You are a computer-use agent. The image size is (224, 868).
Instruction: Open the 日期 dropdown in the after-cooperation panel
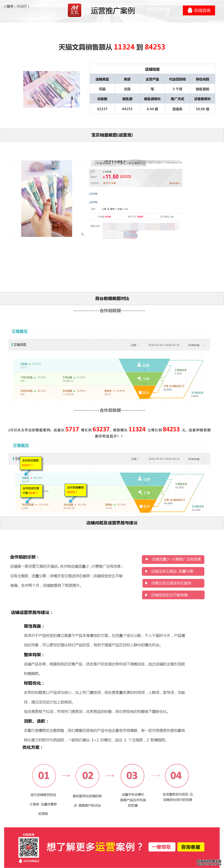pos(135,459)
